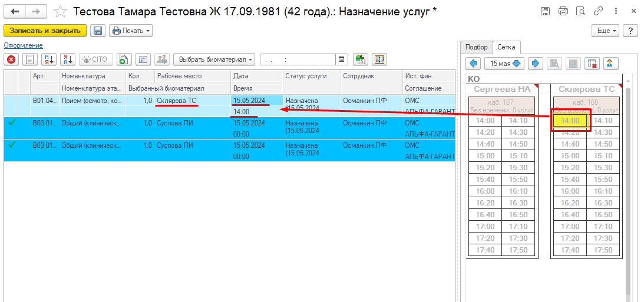Select the 14:00 slot for Сергеева НА
This screenshot has height=302, width=644.
coord(486,121)
